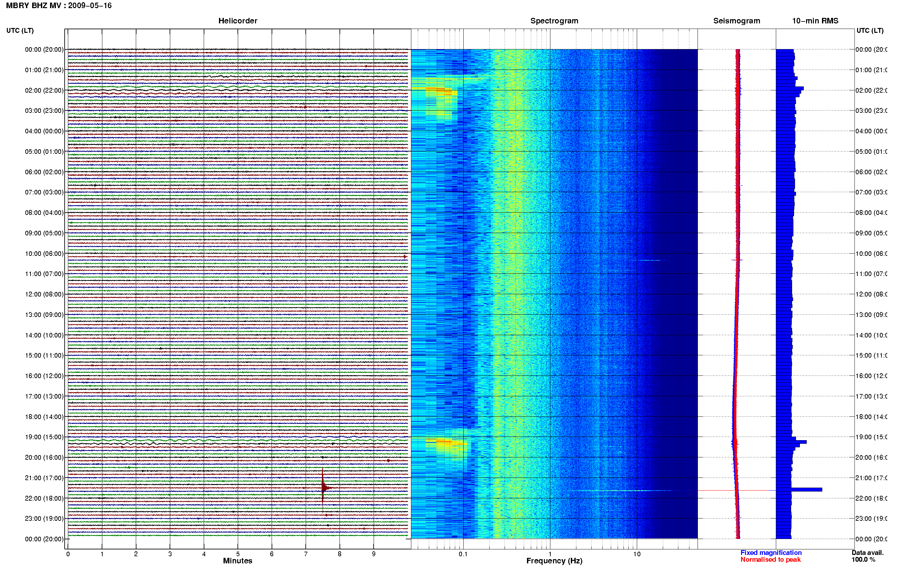Select the 'Helicorder' panel heading

(x=237, y=21)
